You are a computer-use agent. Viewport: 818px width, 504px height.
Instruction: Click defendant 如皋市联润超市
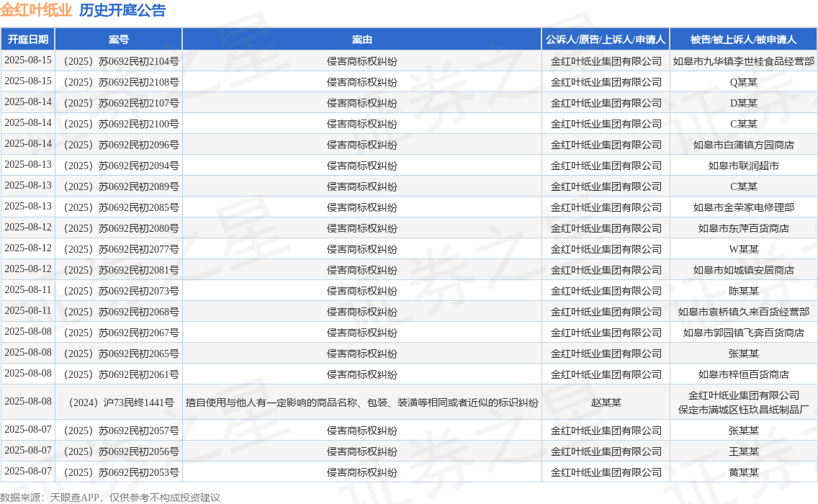tap(743, 166)
